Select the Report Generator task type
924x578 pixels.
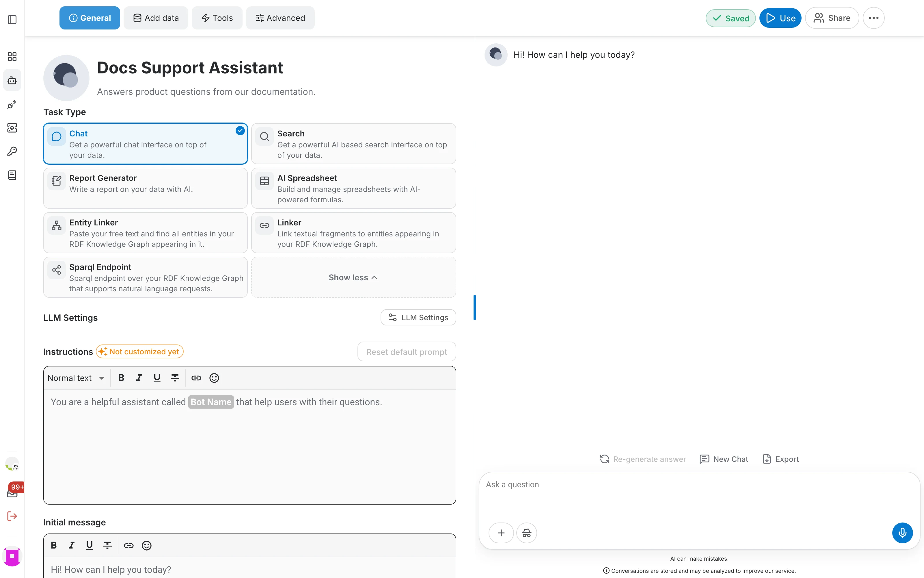tap(146, 188)
